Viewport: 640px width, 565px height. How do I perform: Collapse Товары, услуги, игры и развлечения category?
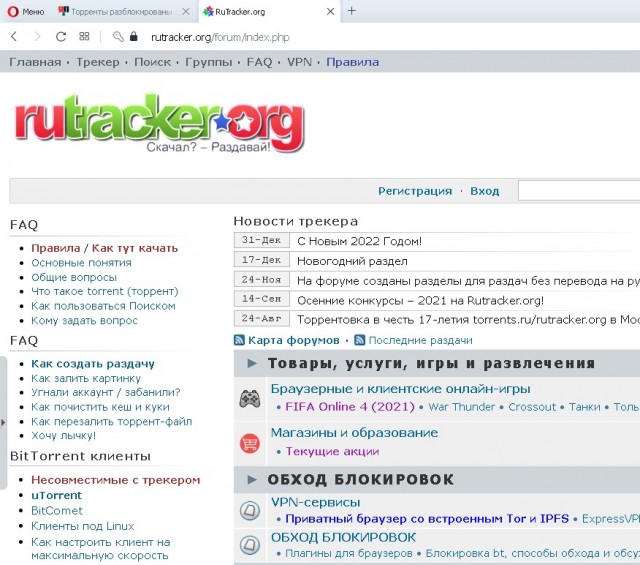(x=252, y=363)
